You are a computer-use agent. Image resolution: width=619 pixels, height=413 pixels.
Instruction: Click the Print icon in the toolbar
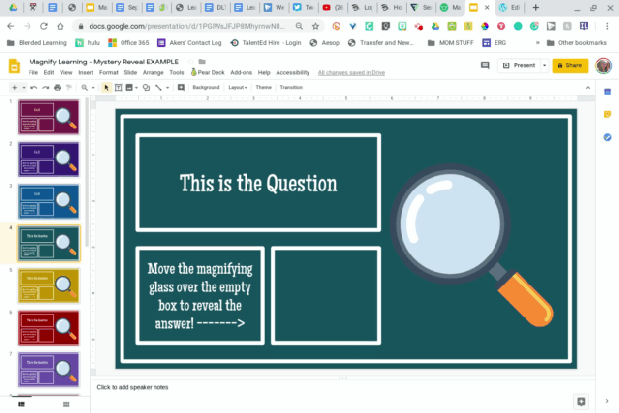[58, 88]
